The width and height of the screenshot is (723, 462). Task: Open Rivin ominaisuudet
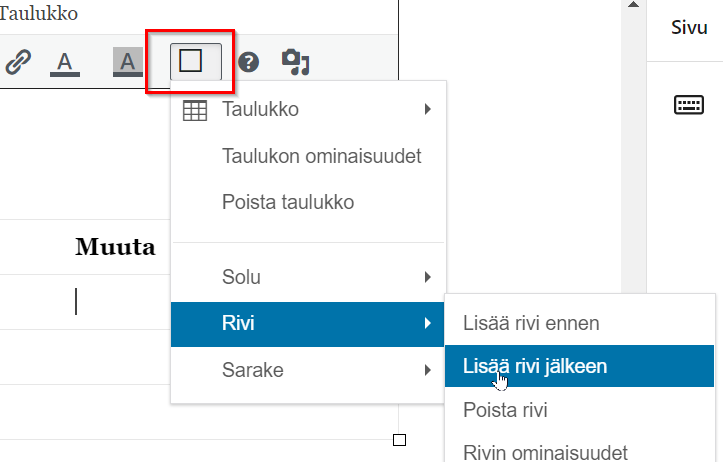(545, 452)
